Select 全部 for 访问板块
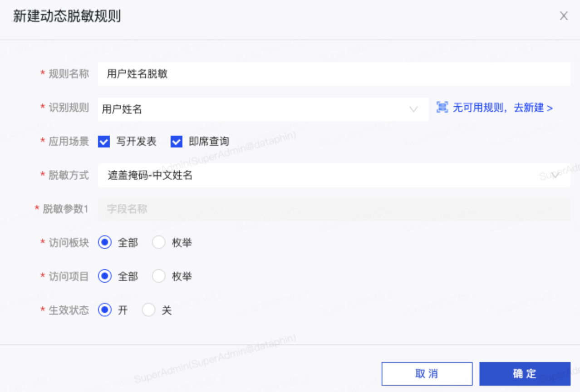The width and height of the screenshot is (580, 392). click(105, 243)
